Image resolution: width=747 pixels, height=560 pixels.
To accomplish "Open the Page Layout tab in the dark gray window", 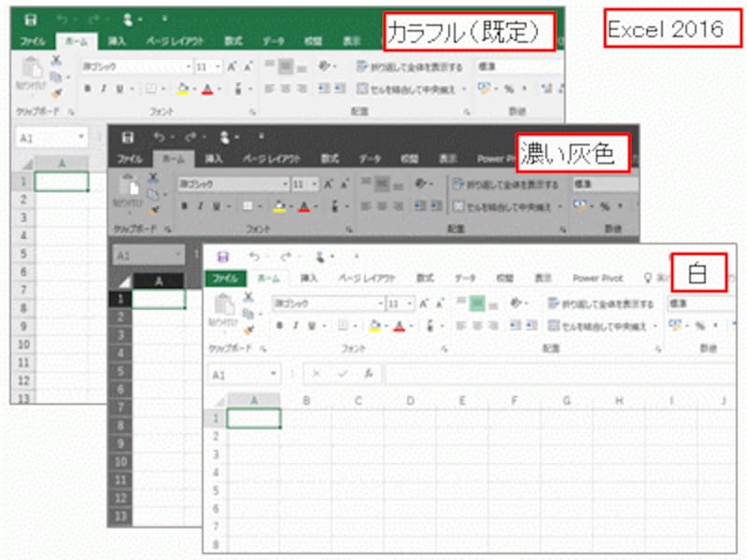I will [271, 159].
